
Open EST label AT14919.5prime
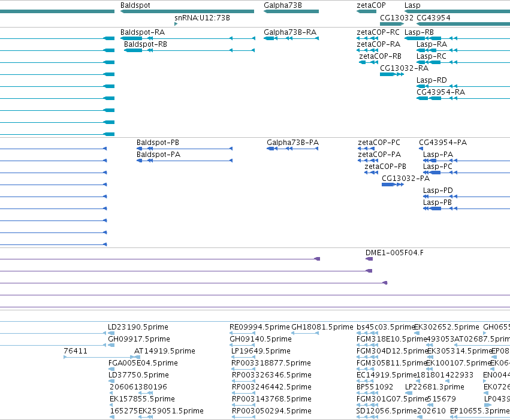coord(165,351)
